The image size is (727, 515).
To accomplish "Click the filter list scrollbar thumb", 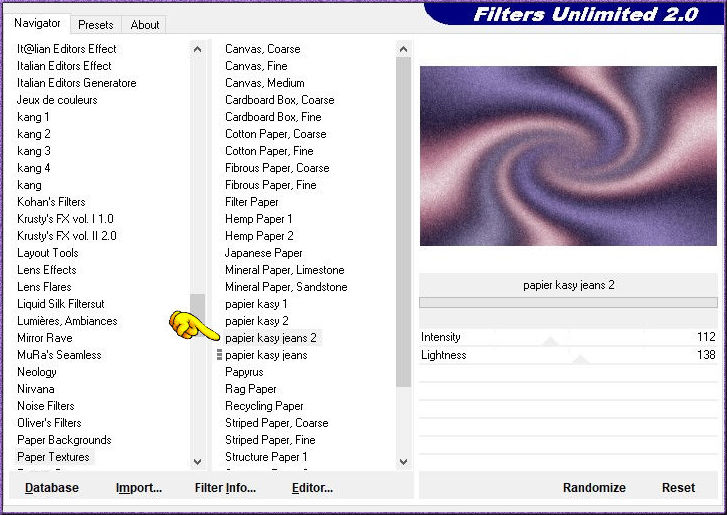I will [403, 222].
